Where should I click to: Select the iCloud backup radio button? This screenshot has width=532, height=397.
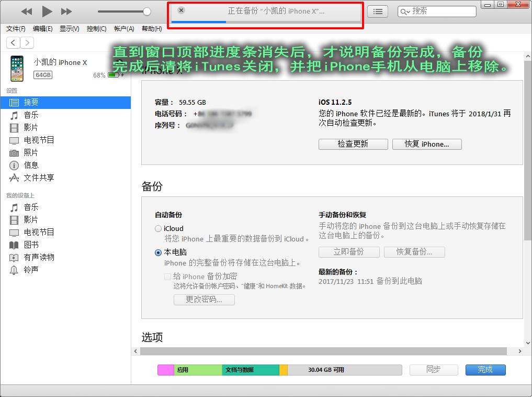pos(158,228)
